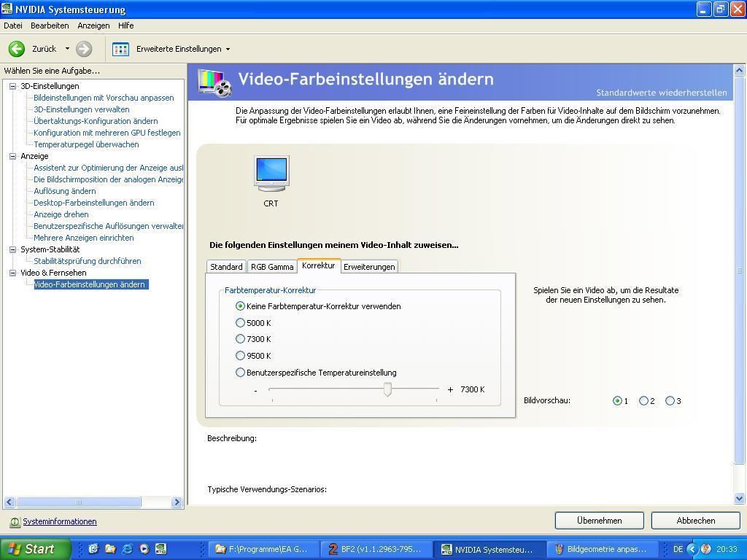747x560 pixels.
Task: Open the Anzeigen menu
Action: 93,26
